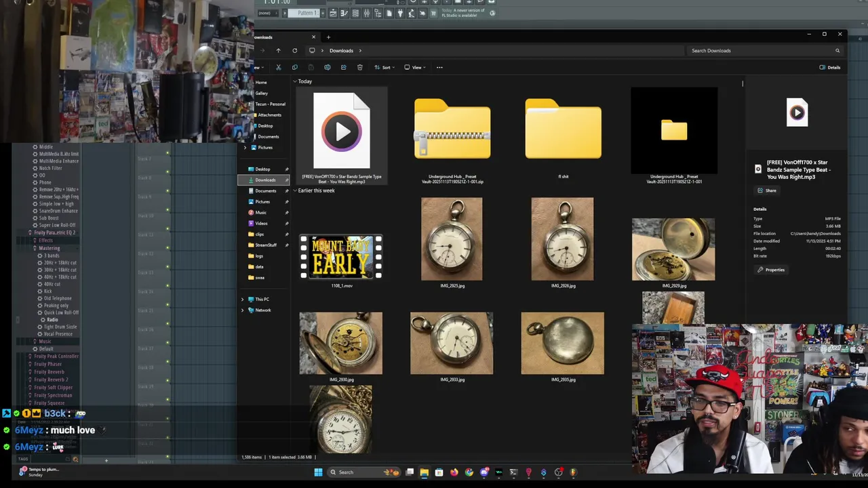Screen dimensions: 868x488
Task: Open the Underground Hub Preset Vault zip file
Action: point(452,129)
